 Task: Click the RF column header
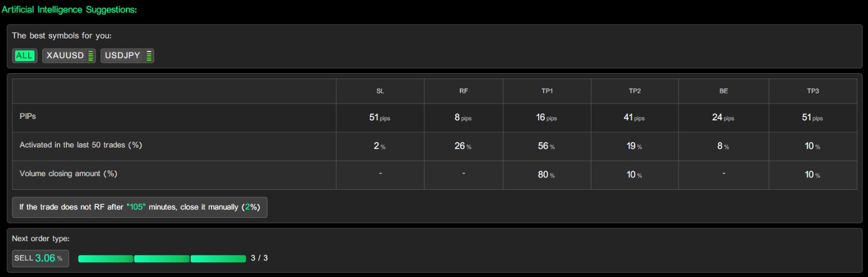coord(463,91)
